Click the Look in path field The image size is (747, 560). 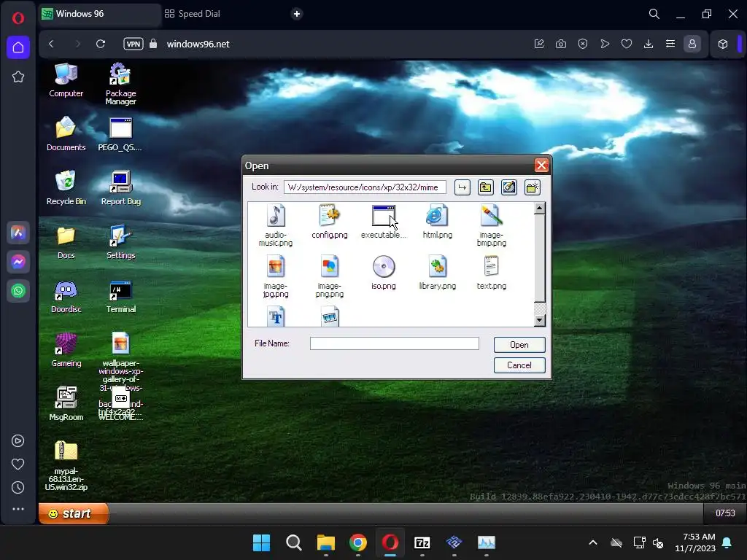point(365,187)
